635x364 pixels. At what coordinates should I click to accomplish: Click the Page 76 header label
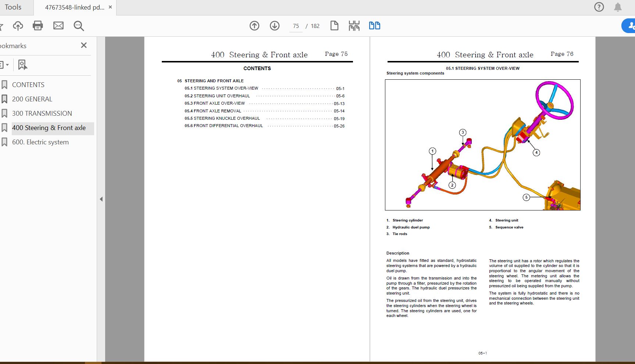[x=562, y=54]
